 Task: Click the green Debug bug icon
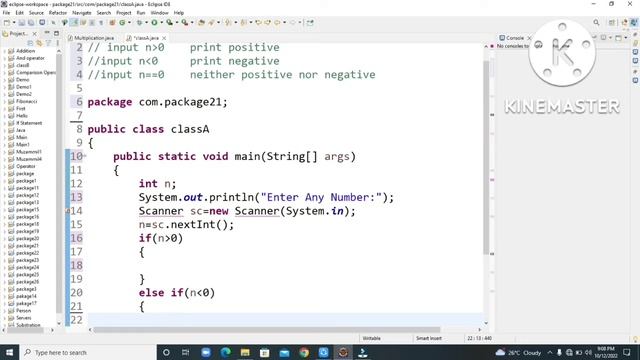point(139,22)
